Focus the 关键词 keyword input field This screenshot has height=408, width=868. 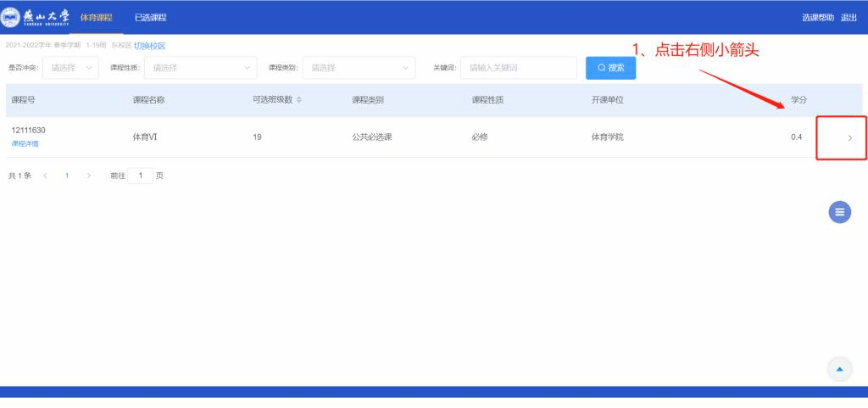tap(519, 68)
